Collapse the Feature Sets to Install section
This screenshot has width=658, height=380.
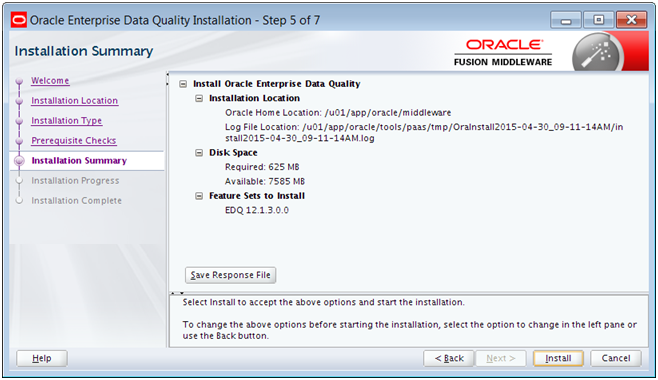click(x=199, y=196)
